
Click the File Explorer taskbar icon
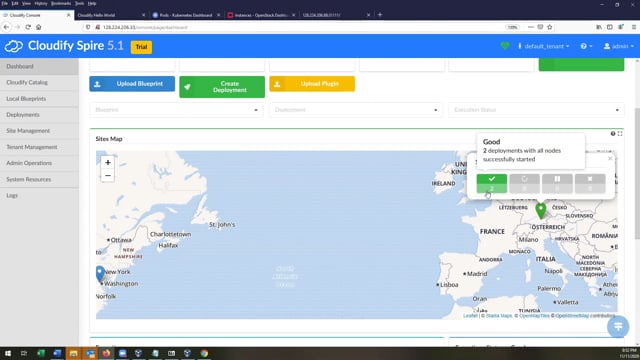(x=73, y=353)
